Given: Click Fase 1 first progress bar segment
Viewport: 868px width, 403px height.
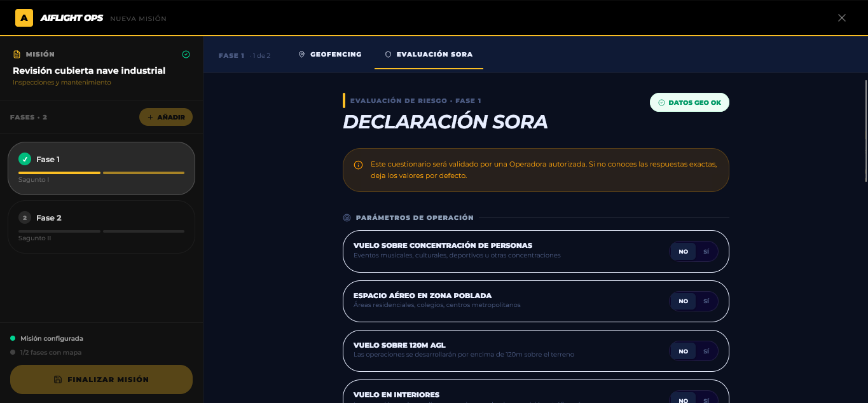Looking at the screenshot, I should click(x=59, y=172).
